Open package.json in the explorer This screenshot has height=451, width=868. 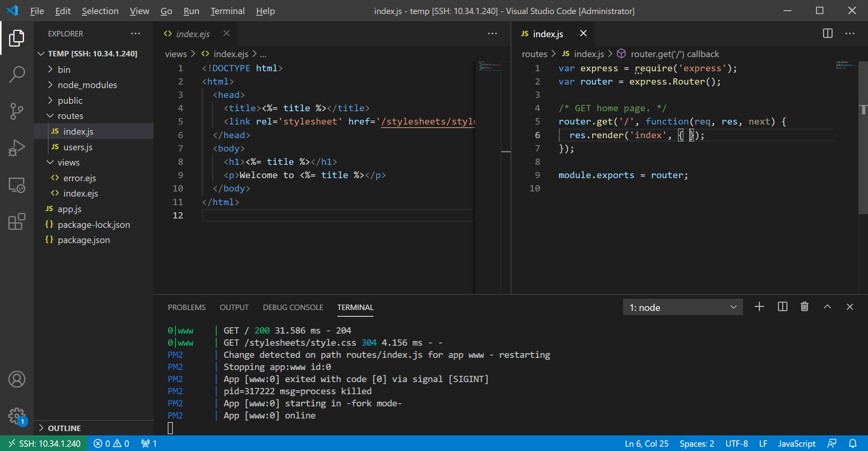[x=83, y=240]
